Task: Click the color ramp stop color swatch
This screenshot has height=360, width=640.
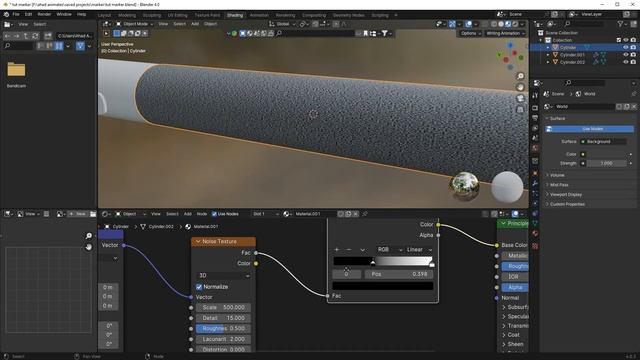Action: pyautogui.click(x=383, y=286)
